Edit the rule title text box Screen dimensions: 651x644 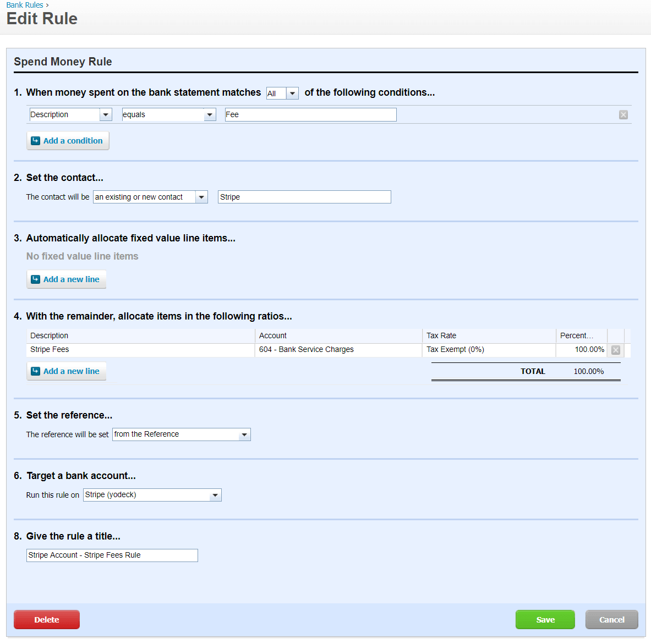point(112,555)
